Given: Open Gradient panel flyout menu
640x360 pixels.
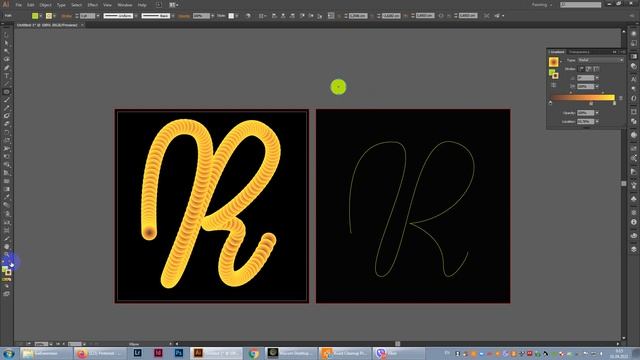Looking at the screenshot, I should pos(622,52).
